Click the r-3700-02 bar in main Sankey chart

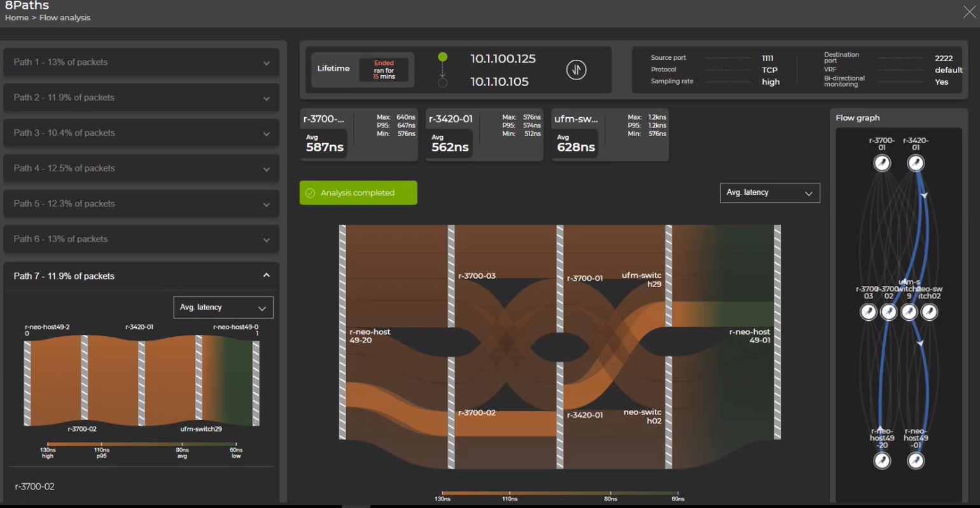pyautogui.click(x=451, y=413)
